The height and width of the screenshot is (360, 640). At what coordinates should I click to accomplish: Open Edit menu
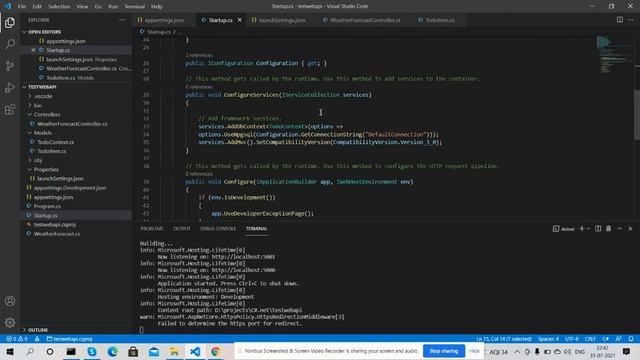pyautogui.click(x=37, y=7)
